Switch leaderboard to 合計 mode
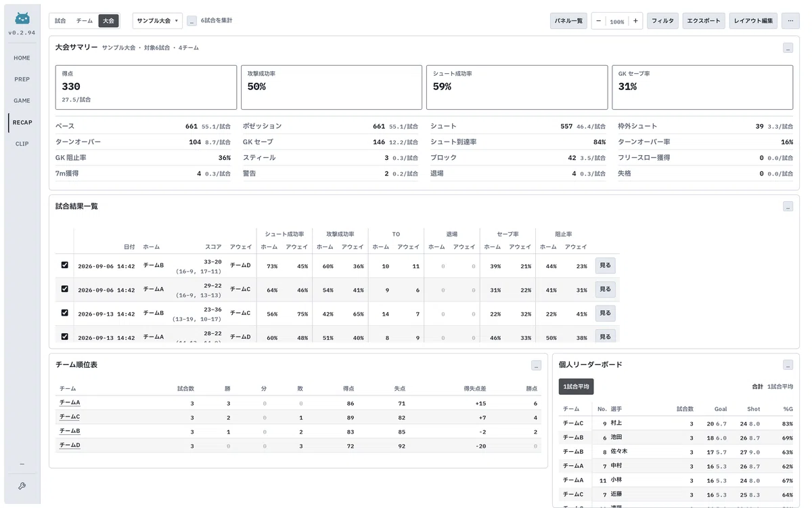This screenshot has height=508, width=812. pyautogui.click(x=757, y=387)
